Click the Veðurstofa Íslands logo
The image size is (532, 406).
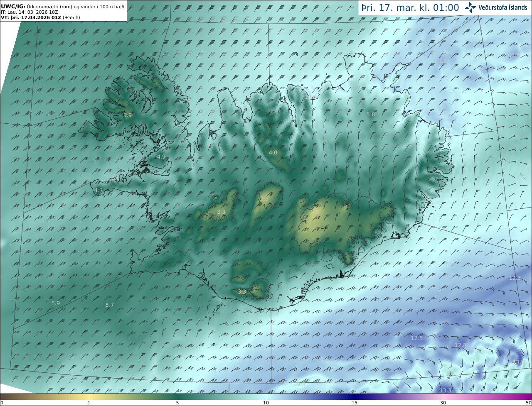(x=496, y=7)
